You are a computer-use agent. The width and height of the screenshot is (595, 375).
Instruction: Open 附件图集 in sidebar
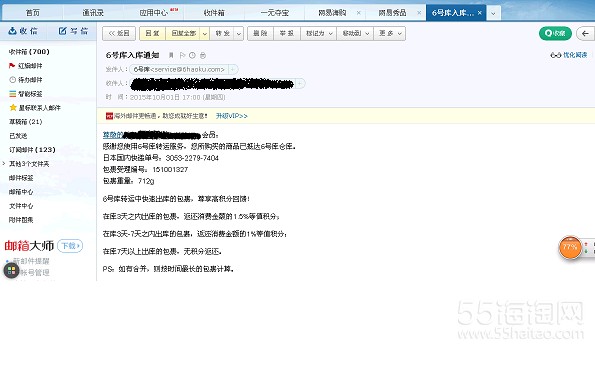[x=21, y=220]
